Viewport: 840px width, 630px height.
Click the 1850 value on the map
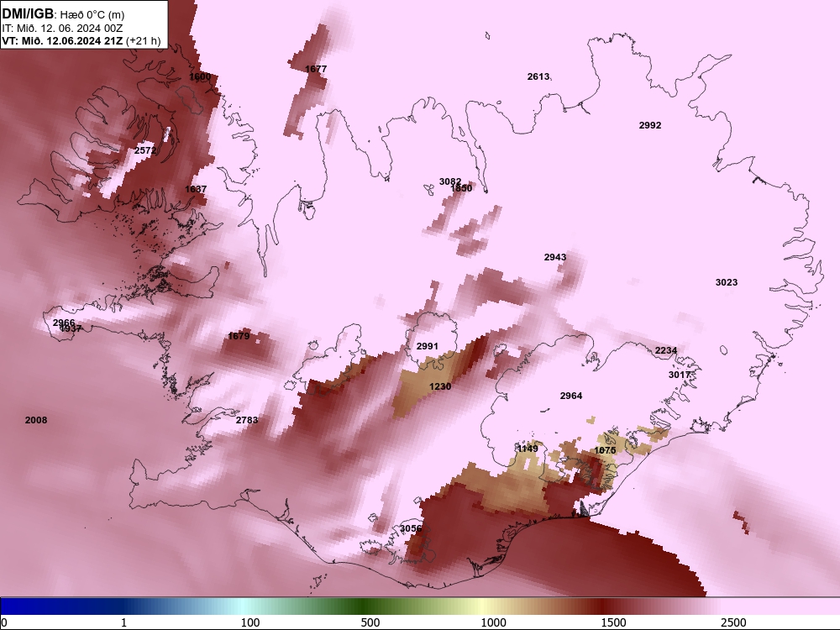pyautogui.click(x=461, y=188)
